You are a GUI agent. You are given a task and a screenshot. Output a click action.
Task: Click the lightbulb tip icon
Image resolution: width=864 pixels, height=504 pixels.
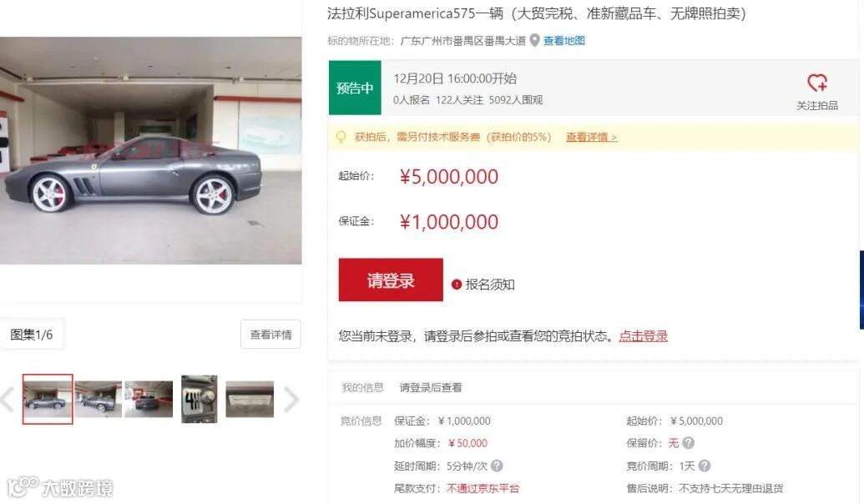click(341, 137)
